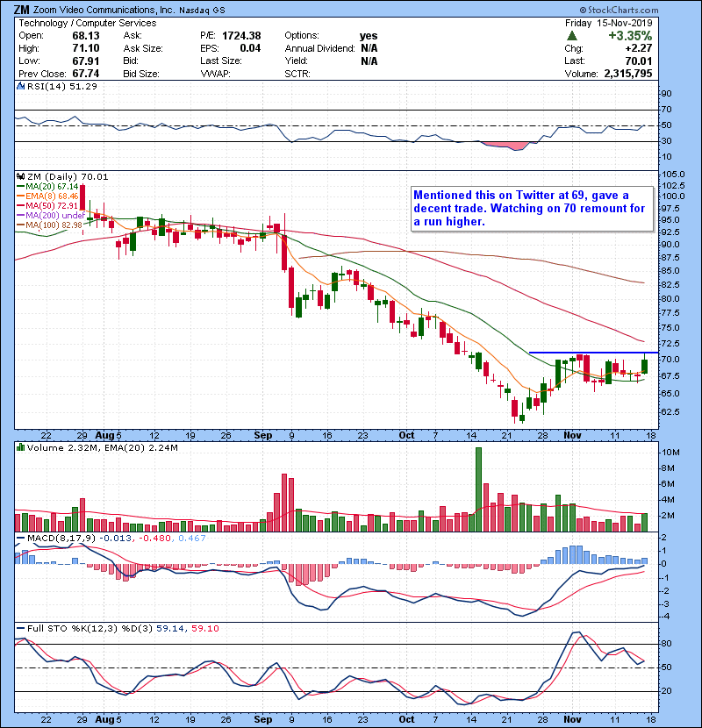Click the Low value 67.91
The height and width of the screenshot is (728, 702).
pos(86,61)
